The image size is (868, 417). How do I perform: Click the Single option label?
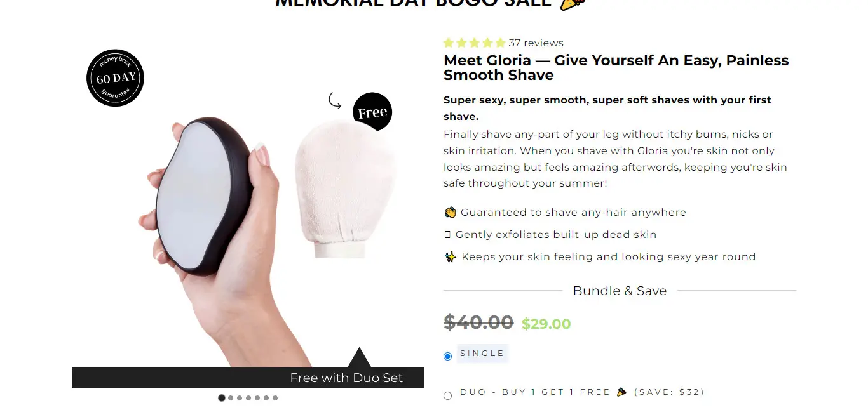click(x=482, y=354)
